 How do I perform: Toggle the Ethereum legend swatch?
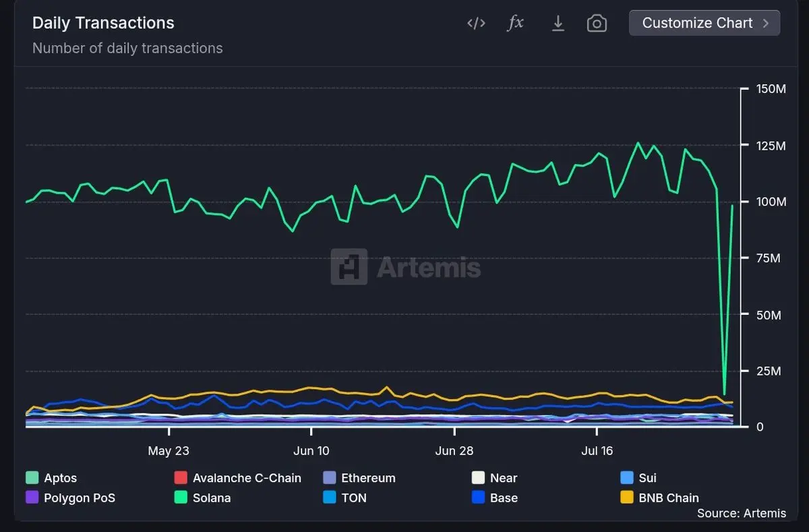(x=329, y=478)
